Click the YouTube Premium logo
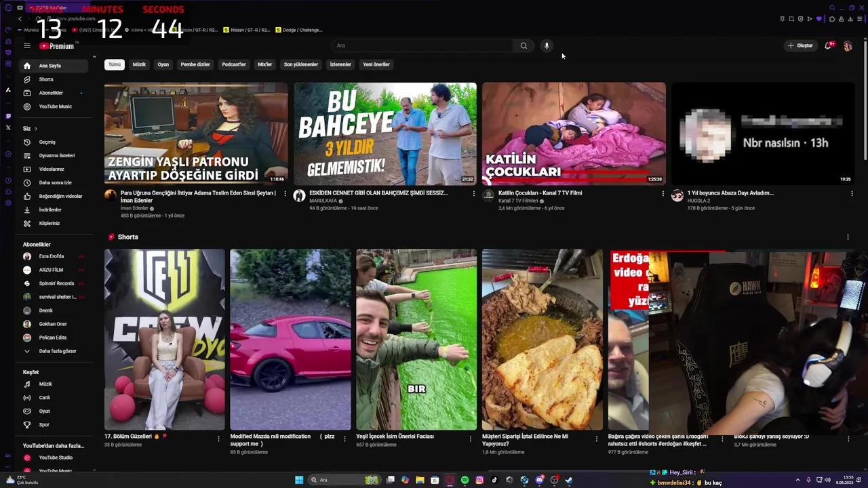This screenshot has width=868, height=488. 56,46
